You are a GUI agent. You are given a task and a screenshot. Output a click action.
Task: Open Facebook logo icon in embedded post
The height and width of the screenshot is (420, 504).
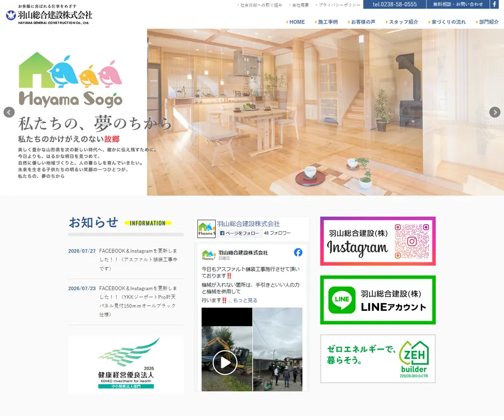(x=298, y=252)
